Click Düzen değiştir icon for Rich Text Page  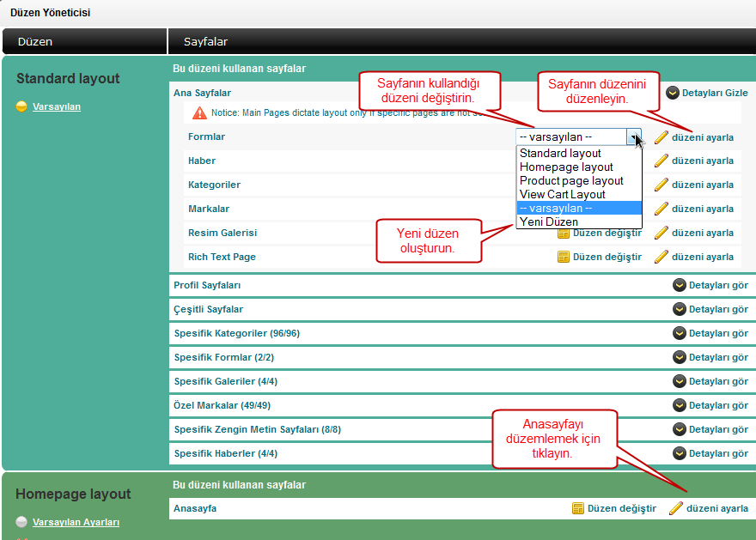564,257
